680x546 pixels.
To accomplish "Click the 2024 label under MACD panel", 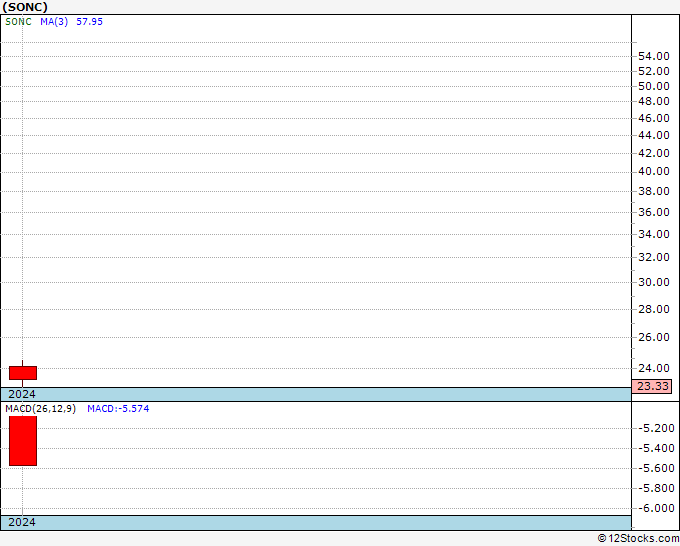I will (x=22, y=522).
